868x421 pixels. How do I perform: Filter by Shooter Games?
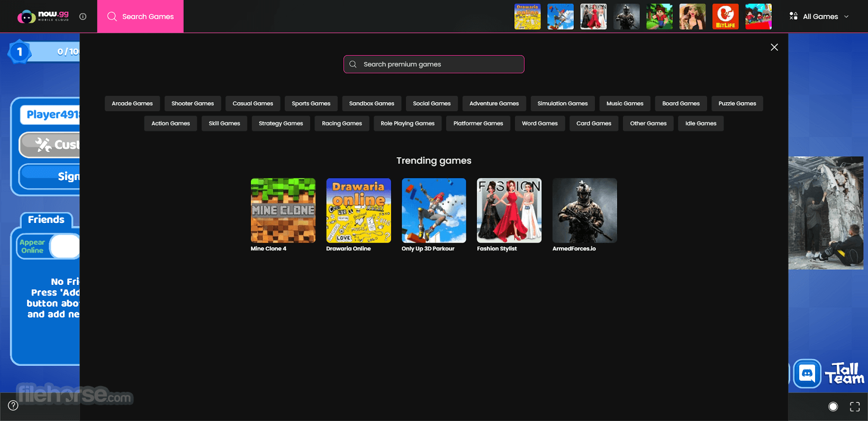coord(193,103)
